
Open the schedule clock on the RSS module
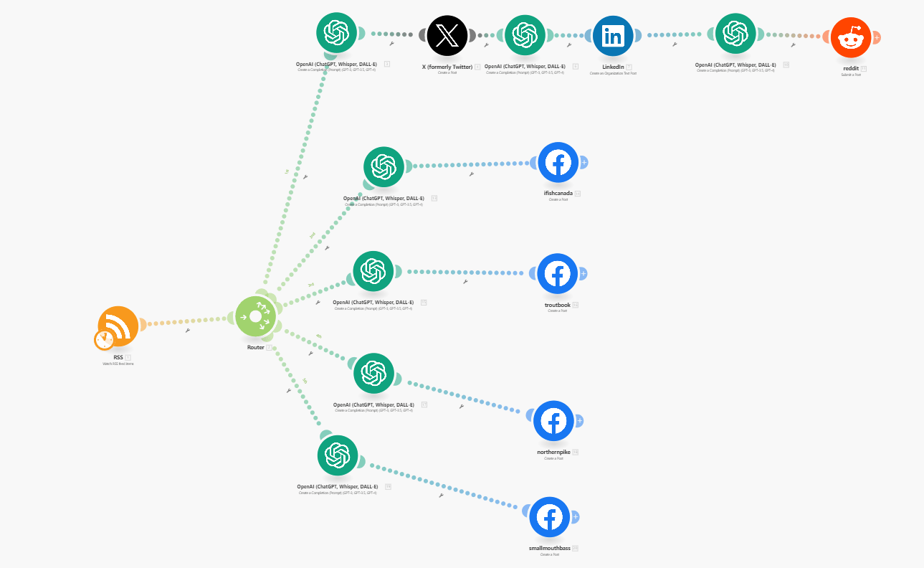click(104, 340)
